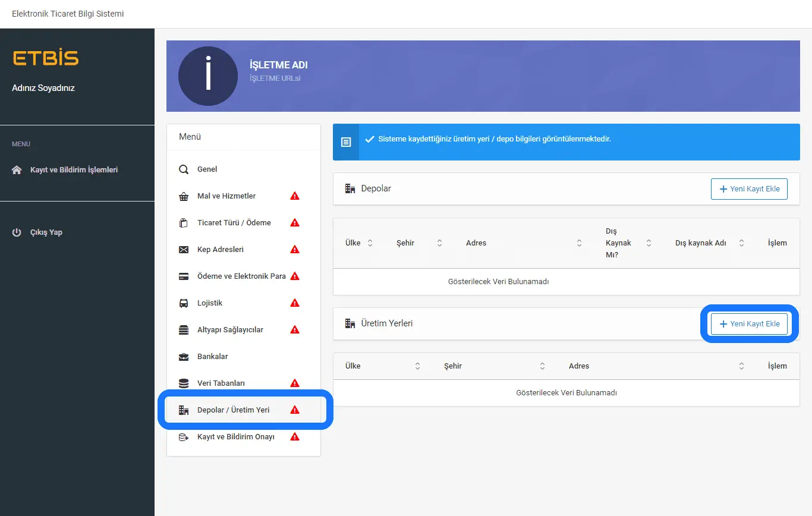Open Ödeme ve Elektronik Para menu item

pyautogui.click(x=241, y=276)
